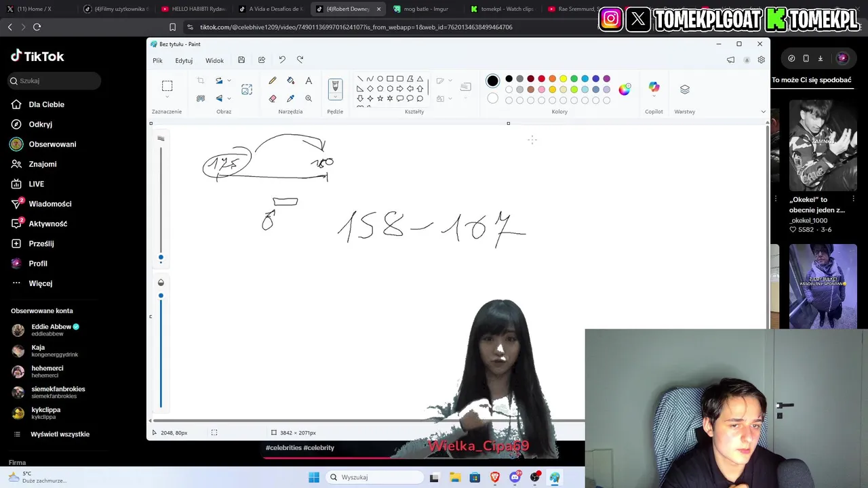Viewport: 868px width, 488px height.
Task: Undo the last Paint action
Action: tap(282, 60)
